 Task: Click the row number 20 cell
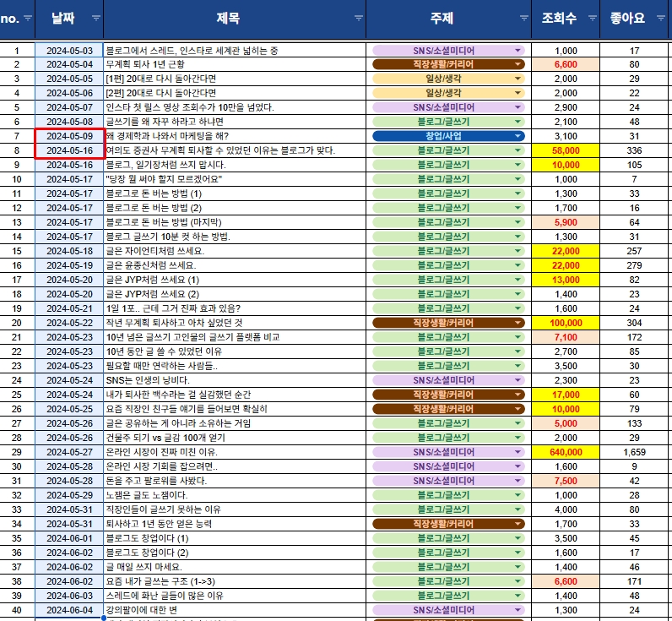tap(17, 323)
